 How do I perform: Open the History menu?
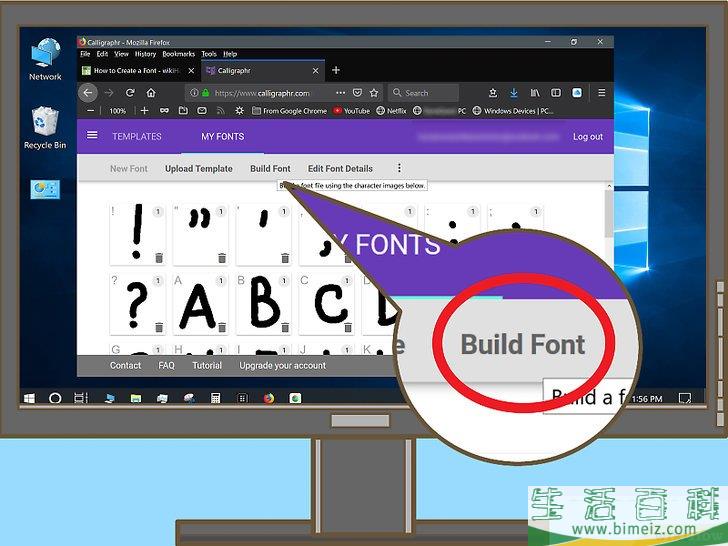[145, 54]
